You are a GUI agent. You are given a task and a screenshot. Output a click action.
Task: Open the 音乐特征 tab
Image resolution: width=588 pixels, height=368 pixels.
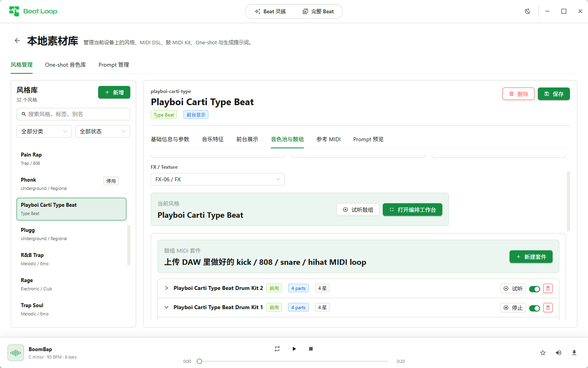213,139
